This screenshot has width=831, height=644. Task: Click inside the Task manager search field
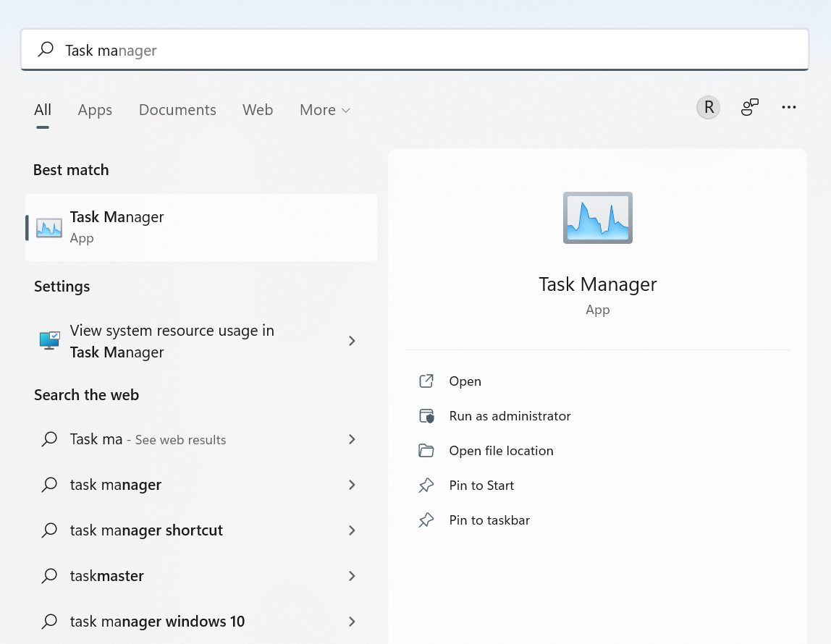pos(290,49)
